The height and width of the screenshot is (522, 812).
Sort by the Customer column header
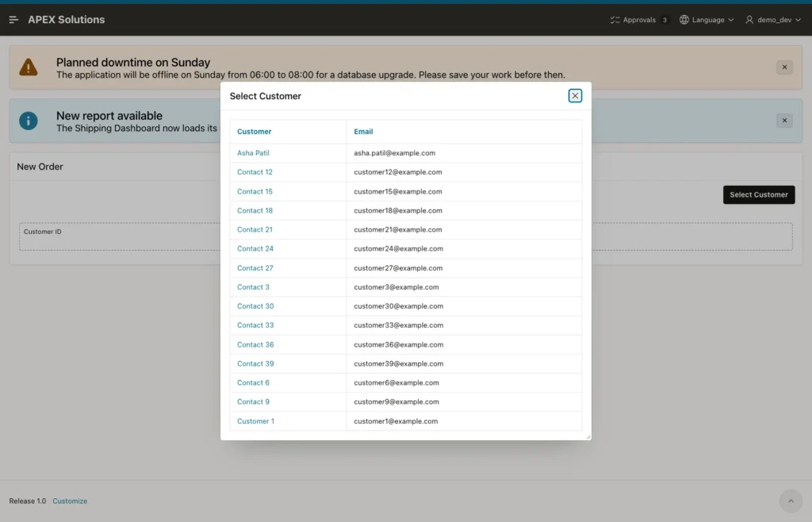[255, 132]
